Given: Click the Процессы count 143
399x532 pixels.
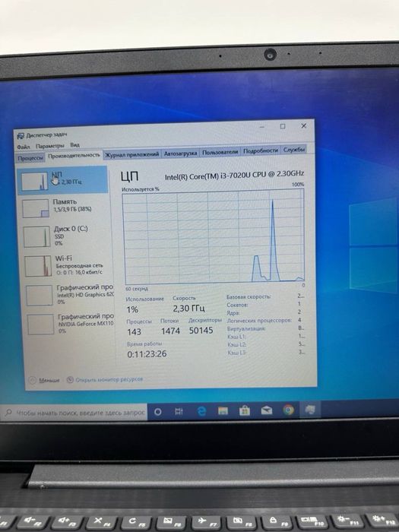Looking at the screenshot, I should click(x=134, y=332).
